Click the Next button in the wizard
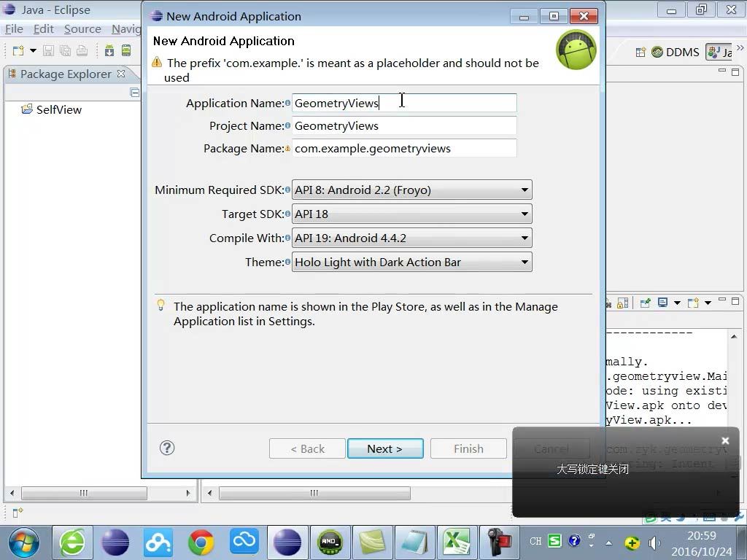This screenshot has width=747, height=560. coord(385,448)
